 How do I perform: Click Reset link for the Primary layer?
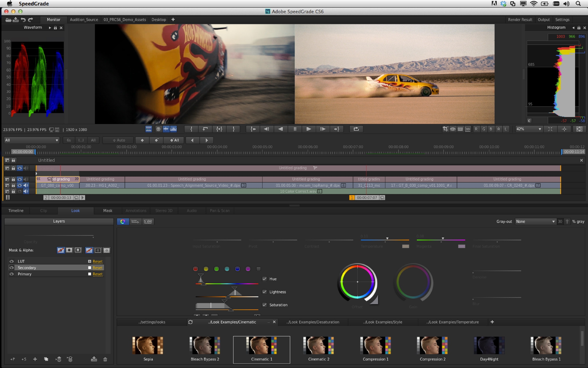pyautogui.click(x=97, y=274)
